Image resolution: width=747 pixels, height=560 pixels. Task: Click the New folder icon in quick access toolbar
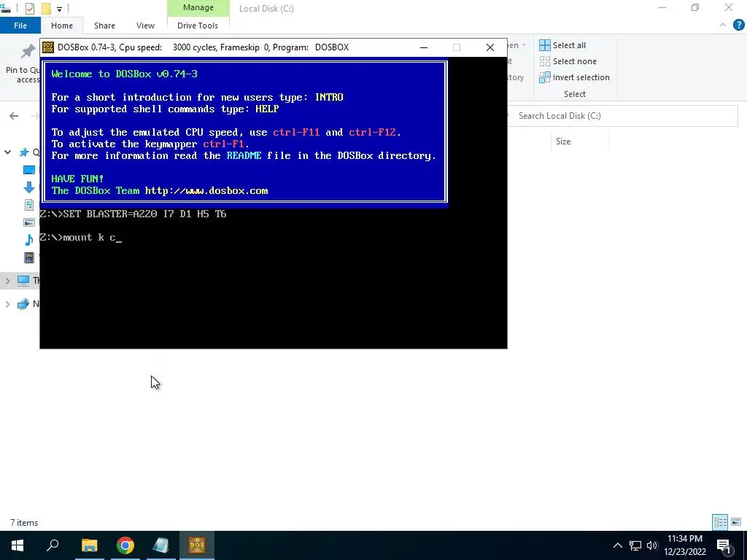click(46, 9)
